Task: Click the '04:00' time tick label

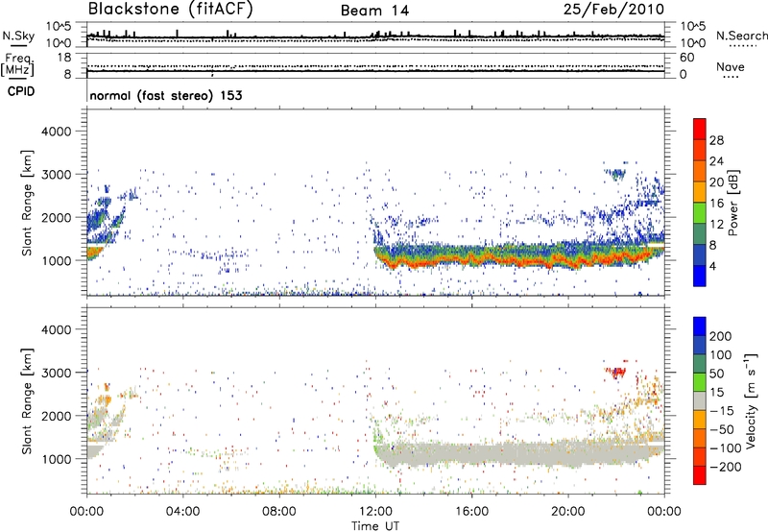Action: pos(182,512)
